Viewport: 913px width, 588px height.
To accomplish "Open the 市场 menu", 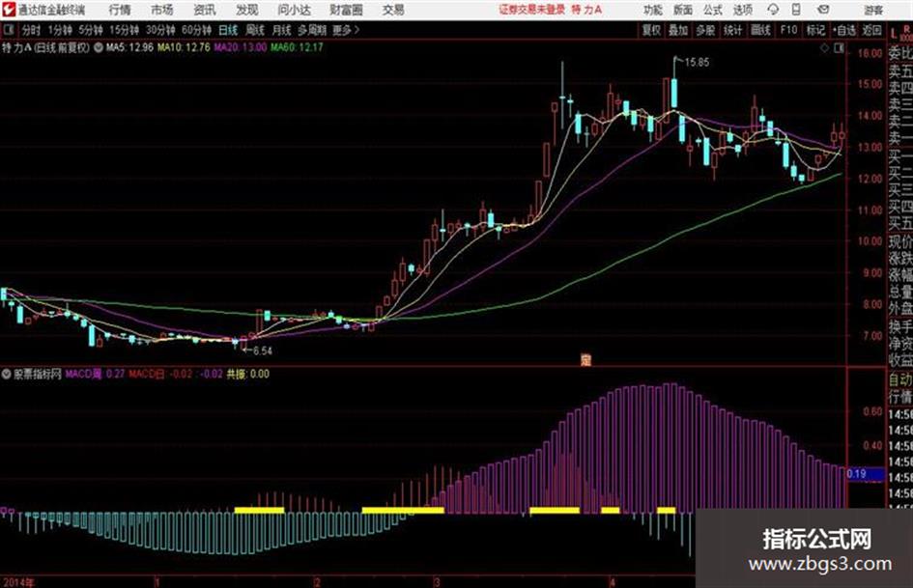I will pos(162,10).
